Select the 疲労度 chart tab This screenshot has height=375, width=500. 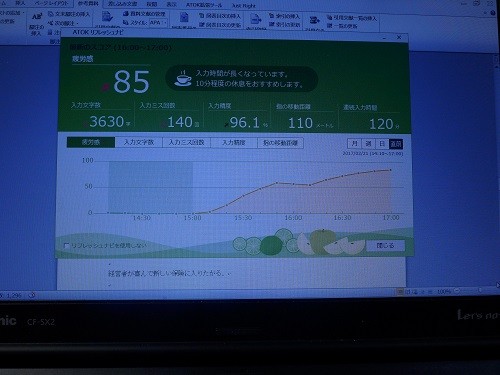click(91, 142)
